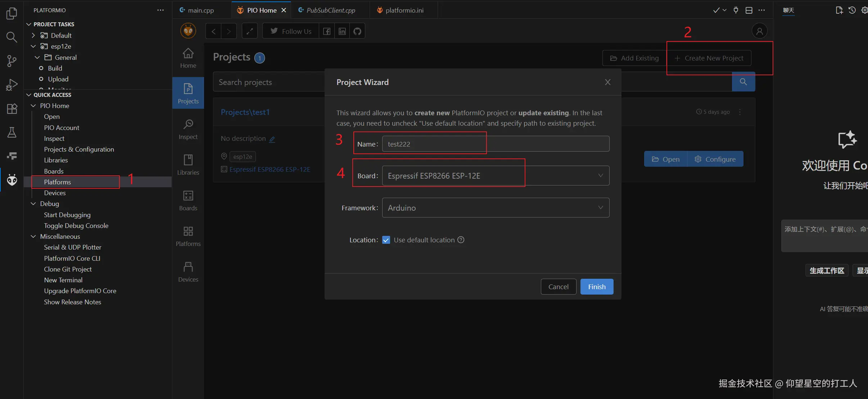Viewport: 868px width, 399px height.
Task: Switch to the main.cpp editor tab
Action: click(200, 10)
